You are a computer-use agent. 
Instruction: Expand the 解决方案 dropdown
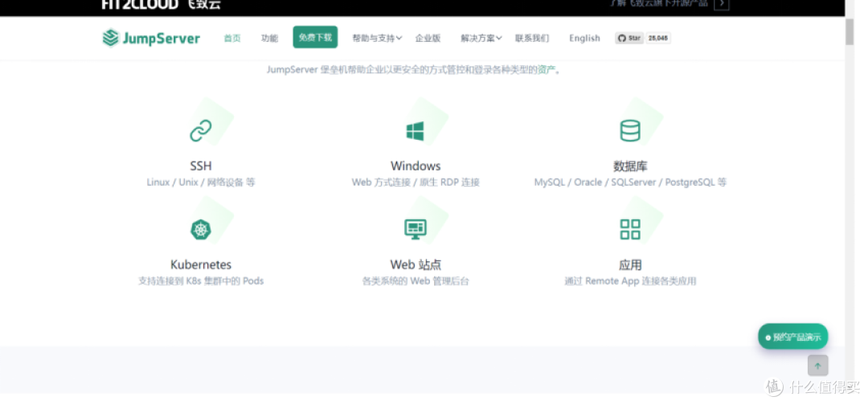click(481, 39)
